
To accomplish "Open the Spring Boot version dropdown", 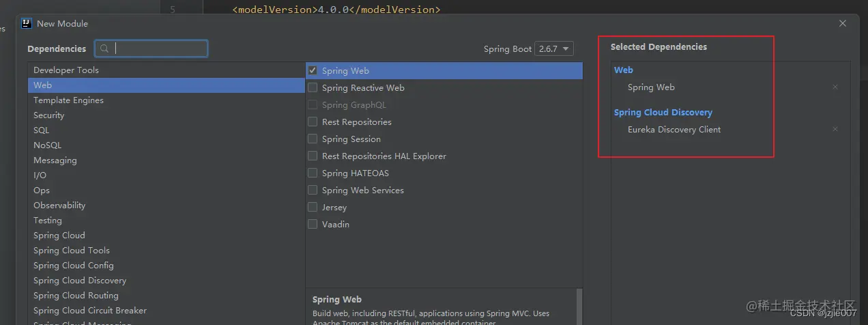I will (554, 48).
